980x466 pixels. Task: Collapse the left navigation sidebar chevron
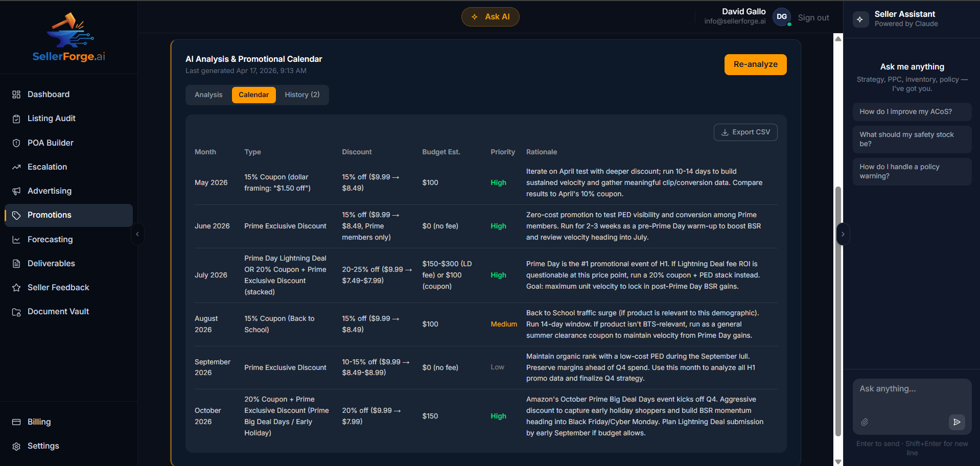137,234
